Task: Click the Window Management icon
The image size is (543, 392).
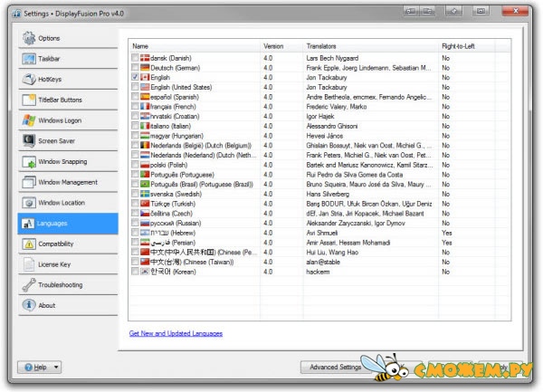Action: (x=29, y=182)
